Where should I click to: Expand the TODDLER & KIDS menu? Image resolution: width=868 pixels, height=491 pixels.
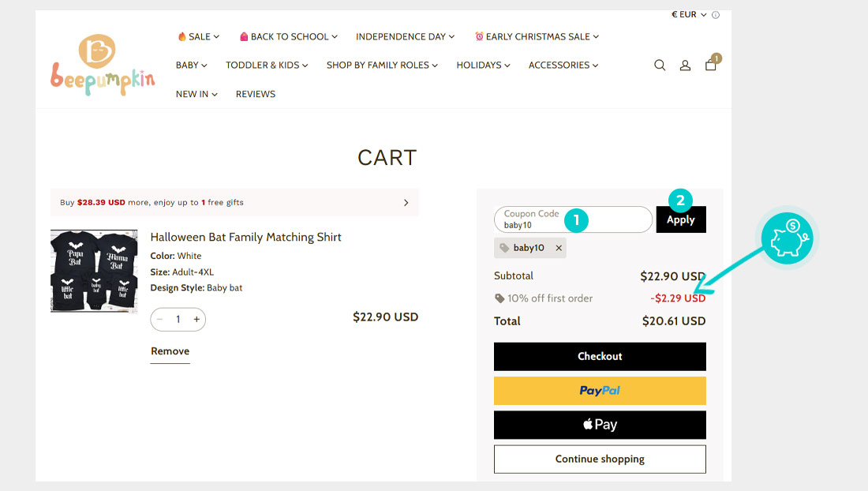tap(267, 66)
